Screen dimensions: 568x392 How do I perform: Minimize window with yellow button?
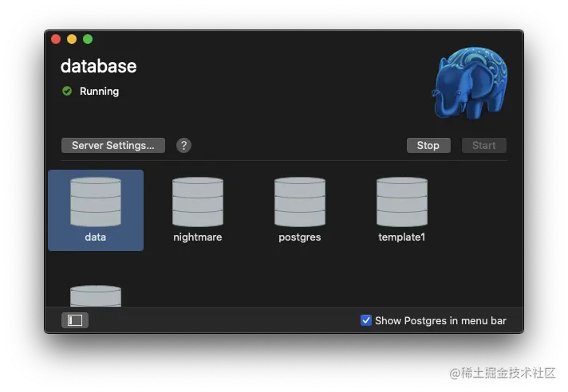(x=72, y=39)
